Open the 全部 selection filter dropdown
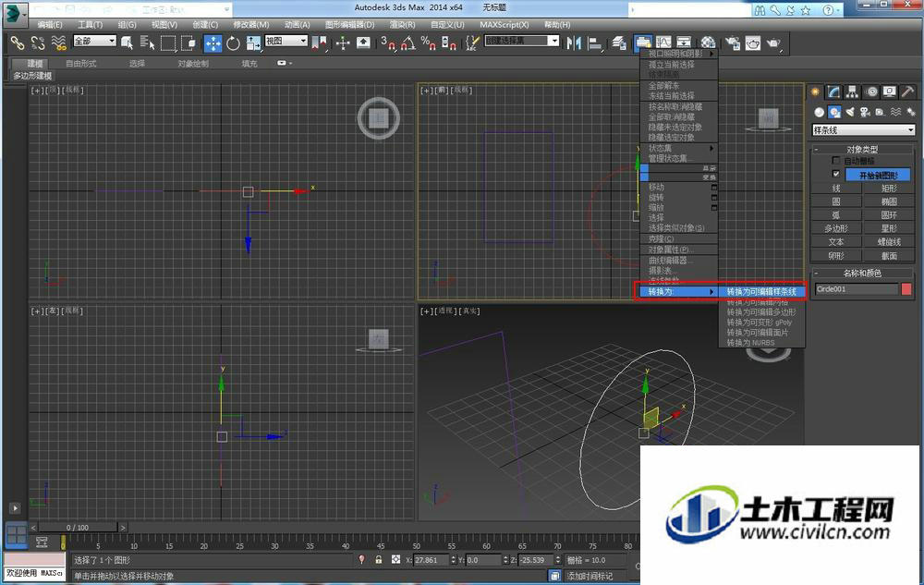924x585 pixels. pos(94,41)
